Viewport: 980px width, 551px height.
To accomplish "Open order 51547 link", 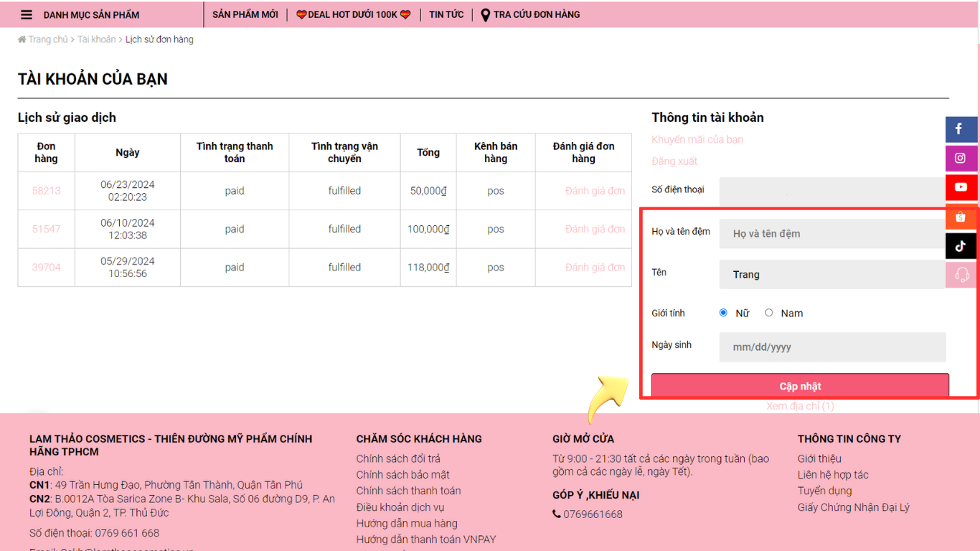I will [x=46, y=229].
